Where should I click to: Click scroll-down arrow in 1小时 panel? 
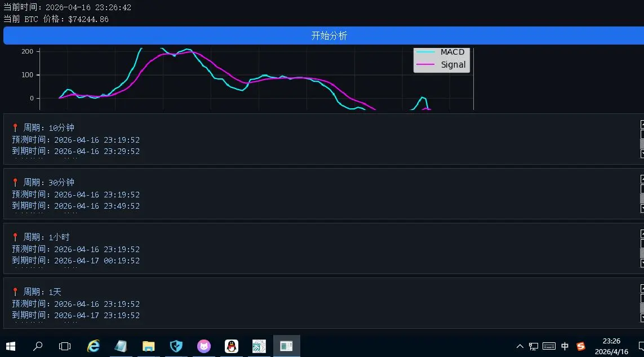point(642,263)
